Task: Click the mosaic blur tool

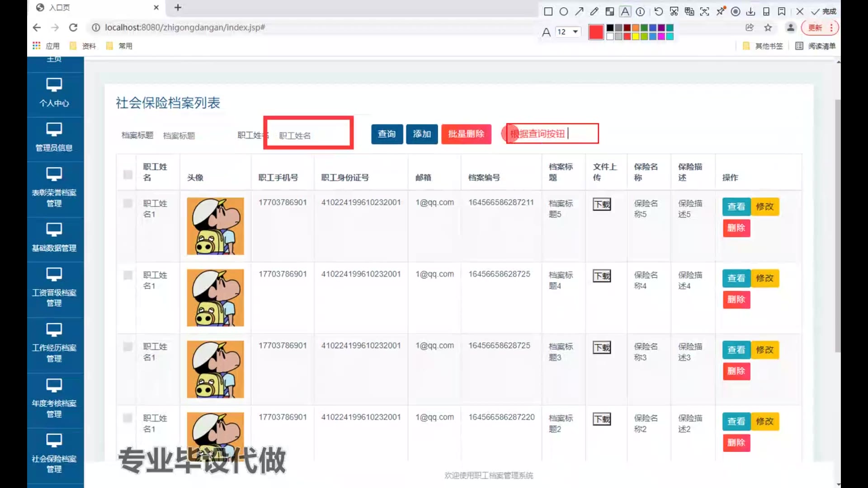Action: coord(610,12)
